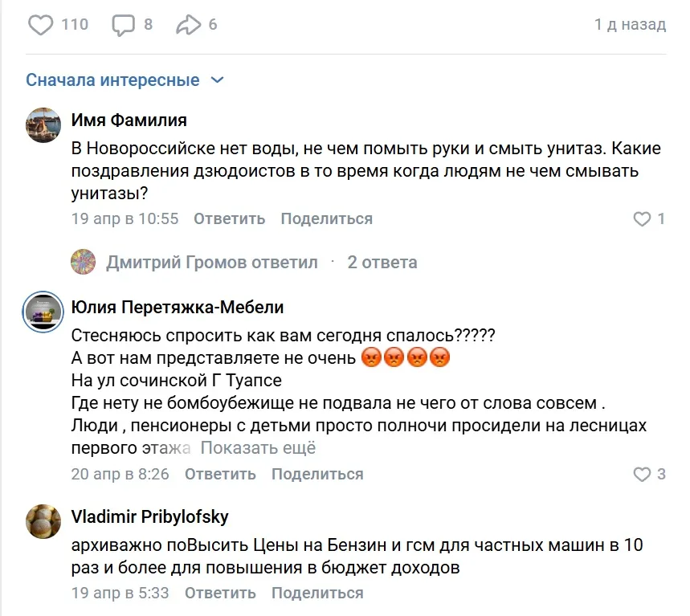The width and height of the screenshot is (690, 616).
Task: Reply to Юлия's 20 апр comment
Action: pyautogui.click(x=220, y=474)
